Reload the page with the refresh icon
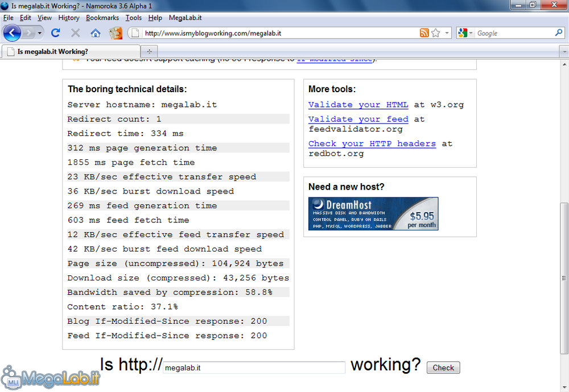Image resolution: width=569 pixels, height=392 pixels. [55, 33]
